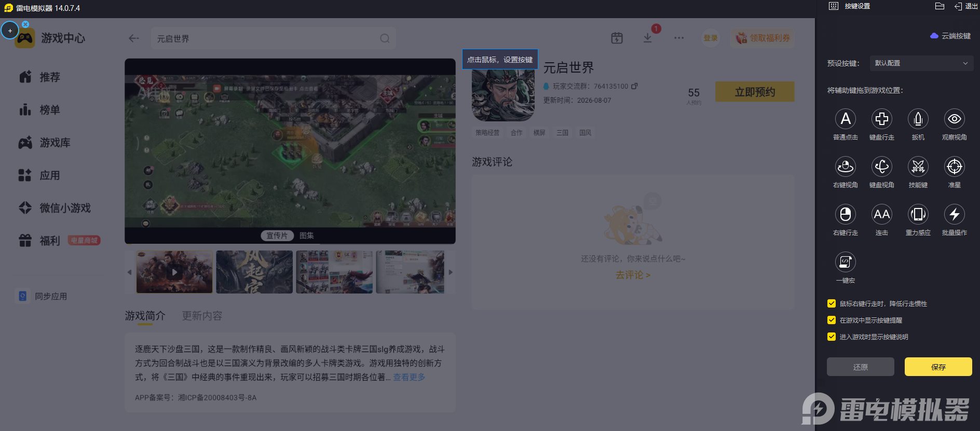Select the 国风 tag

585,133
